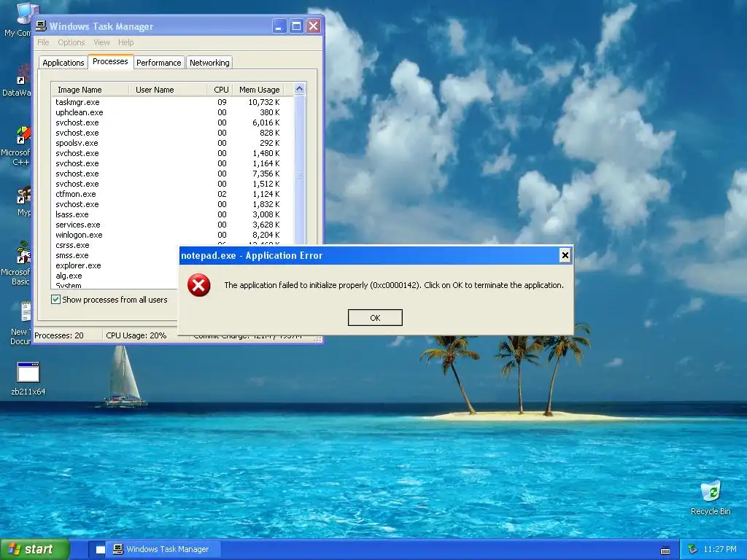
Task: Select the New Text Document desktop icon
Action: point(21,323)
